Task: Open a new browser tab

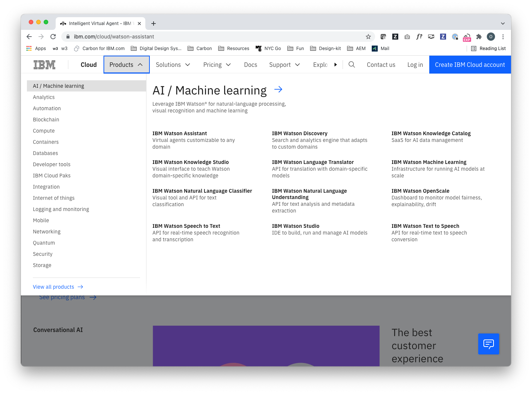Action: pos(154,24)
